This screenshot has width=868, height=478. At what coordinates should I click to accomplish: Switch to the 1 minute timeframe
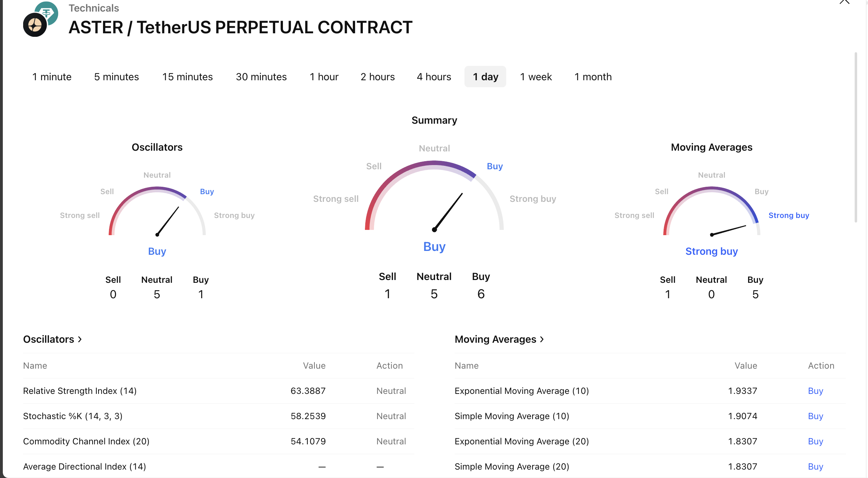(52, 77)
